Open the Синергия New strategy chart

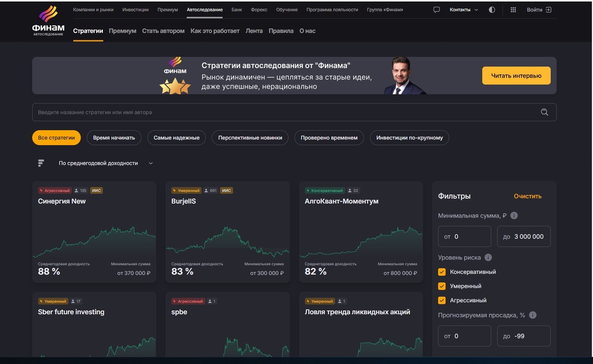point(94,242)
